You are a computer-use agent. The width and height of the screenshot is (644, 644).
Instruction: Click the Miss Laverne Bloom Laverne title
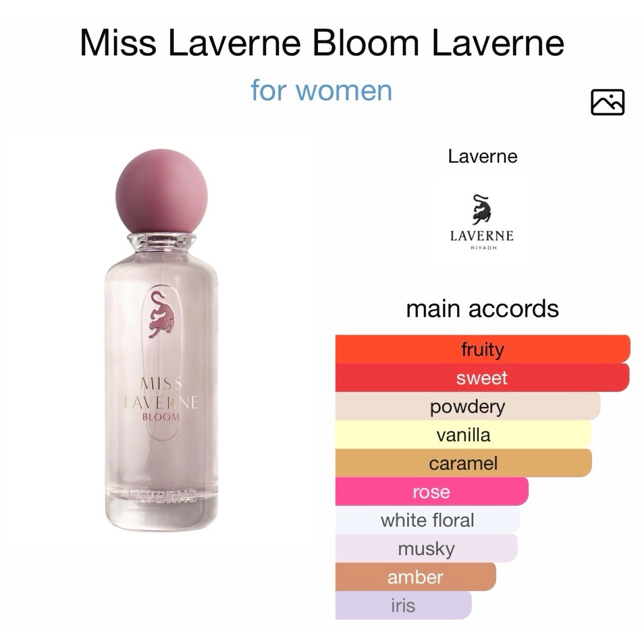coord(322,43)
